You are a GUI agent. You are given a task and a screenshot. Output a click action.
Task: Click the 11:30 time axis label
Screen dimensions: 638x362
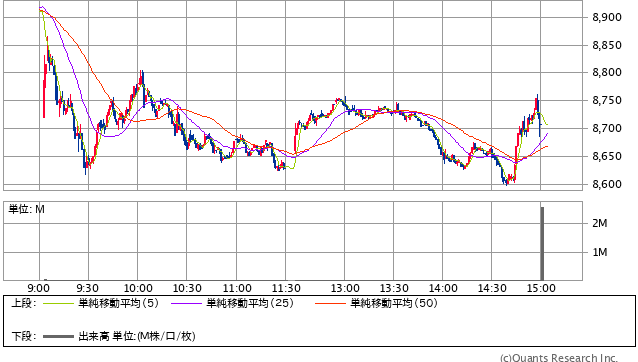[x=286, y=288]
